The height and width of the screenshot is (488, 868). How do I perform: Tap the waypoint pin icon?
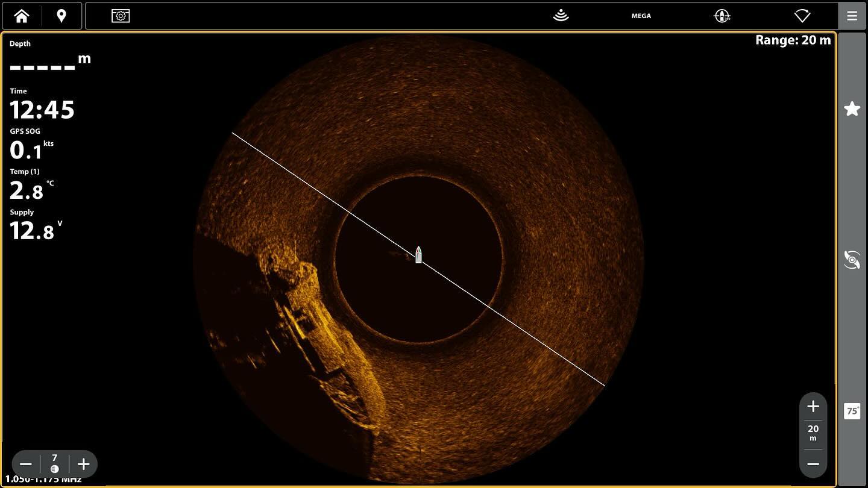[x=61, y=16]
